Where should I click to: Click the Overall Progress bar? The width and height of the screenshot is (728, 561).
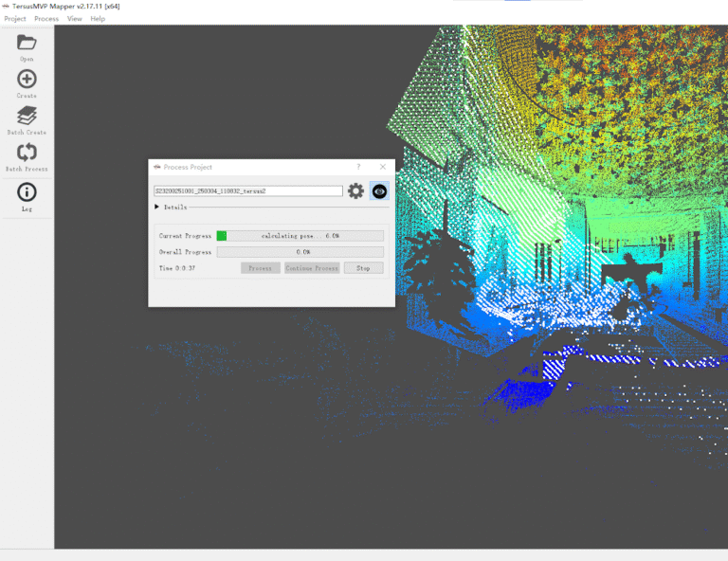pyautogui.click(x=300, y=252)
